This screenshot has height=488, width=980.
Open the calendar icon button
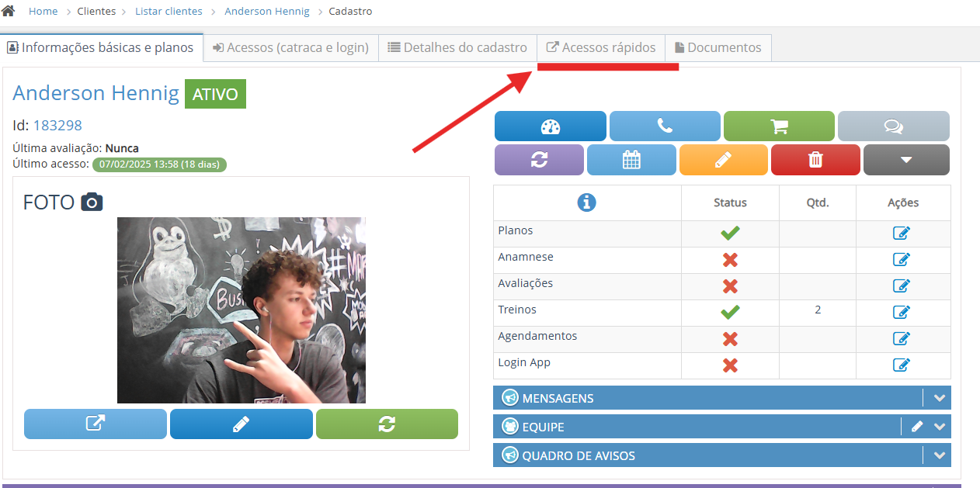point(632,160)
